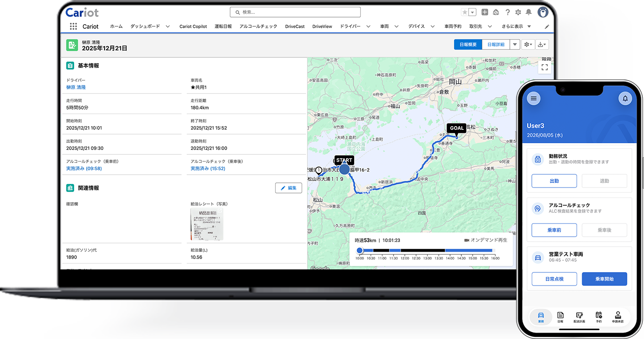Toggle fullscreen map view icon
The height and width of the screenshot is (339, 644).
(545, 67)
